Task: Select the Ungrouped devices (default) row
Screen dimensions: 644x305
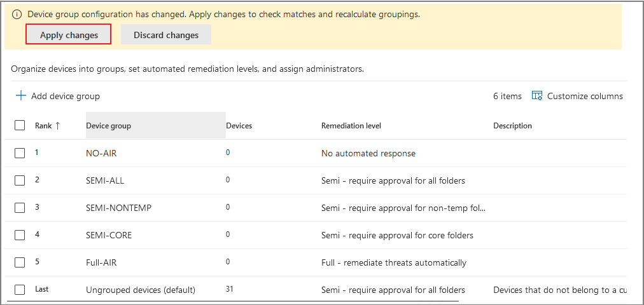Action: coord(141,290)
